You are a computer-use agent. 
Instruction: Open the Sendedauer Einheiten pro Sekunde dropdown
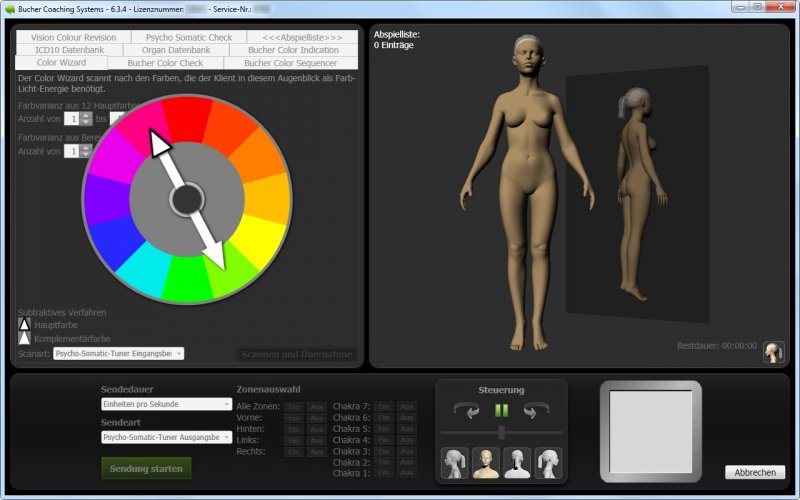166,404
